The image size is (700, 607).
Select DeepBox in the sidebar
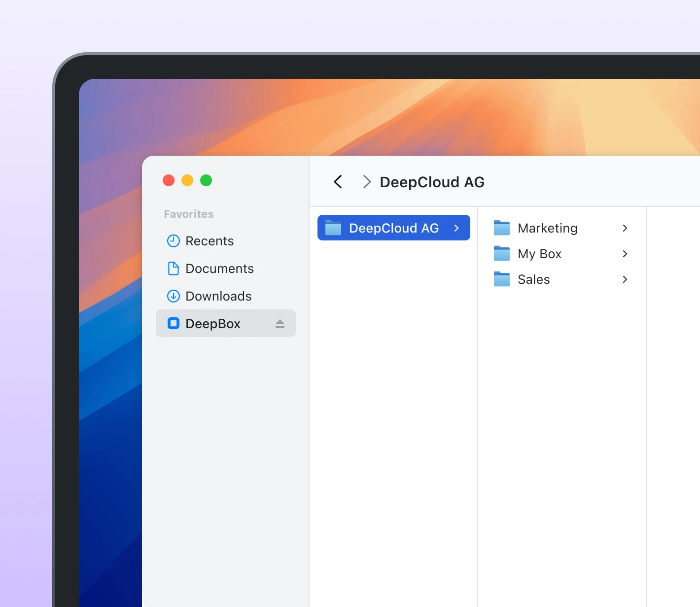point(226,323)
